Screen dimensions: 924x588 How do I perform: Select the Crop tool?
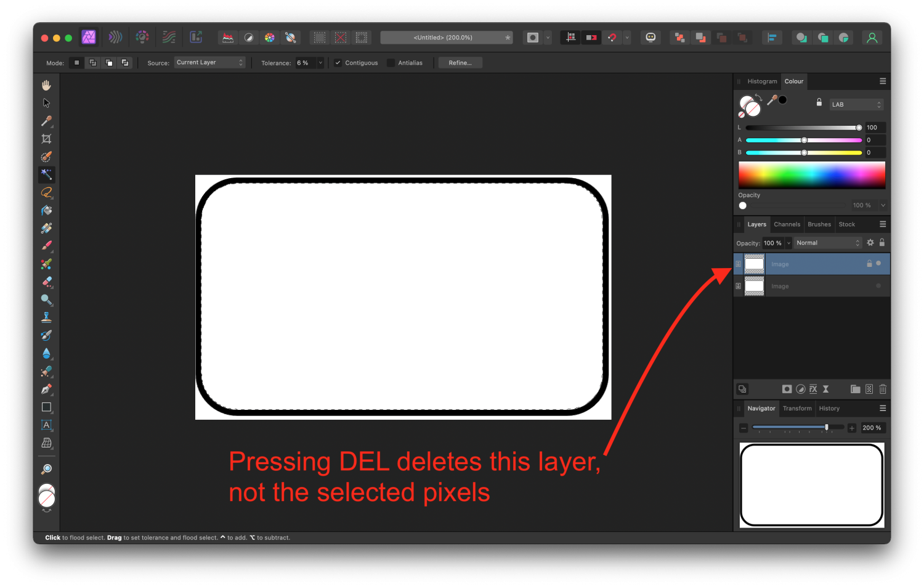(x=46, y=139)
